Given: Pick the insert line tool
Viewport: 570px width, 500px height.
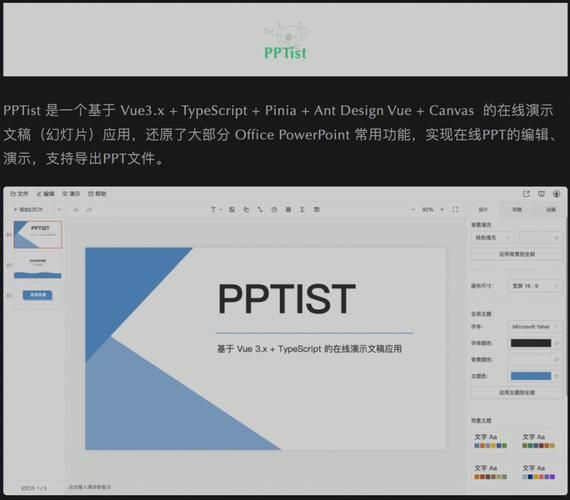Looking at the screenshot, I should click(260, 209).
